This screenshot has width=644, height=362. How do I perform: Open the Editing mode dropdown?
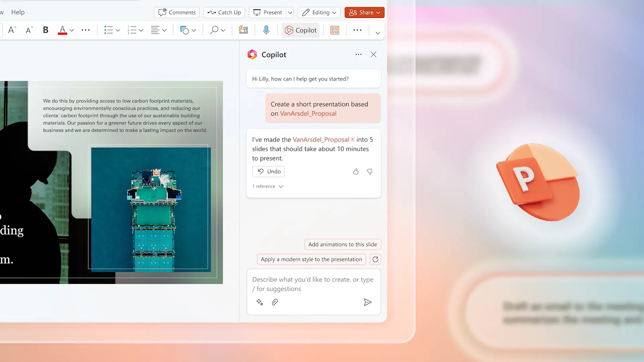tap(319, 12)
